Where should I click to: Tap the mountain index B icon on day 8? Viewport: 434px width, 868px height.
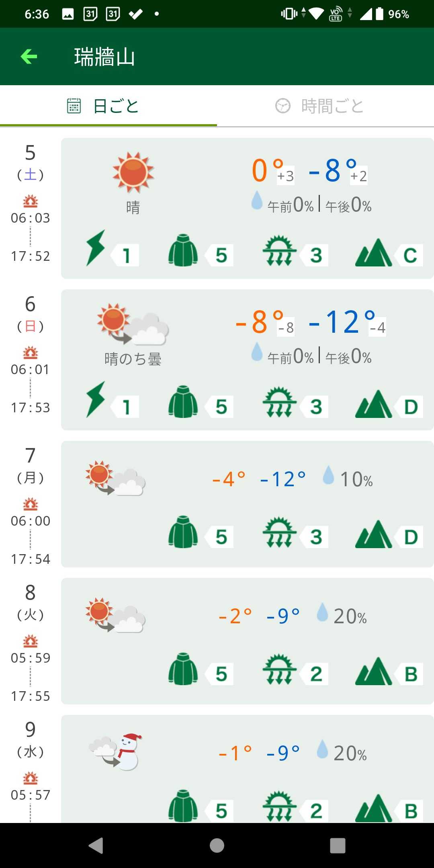coord(374,671)
